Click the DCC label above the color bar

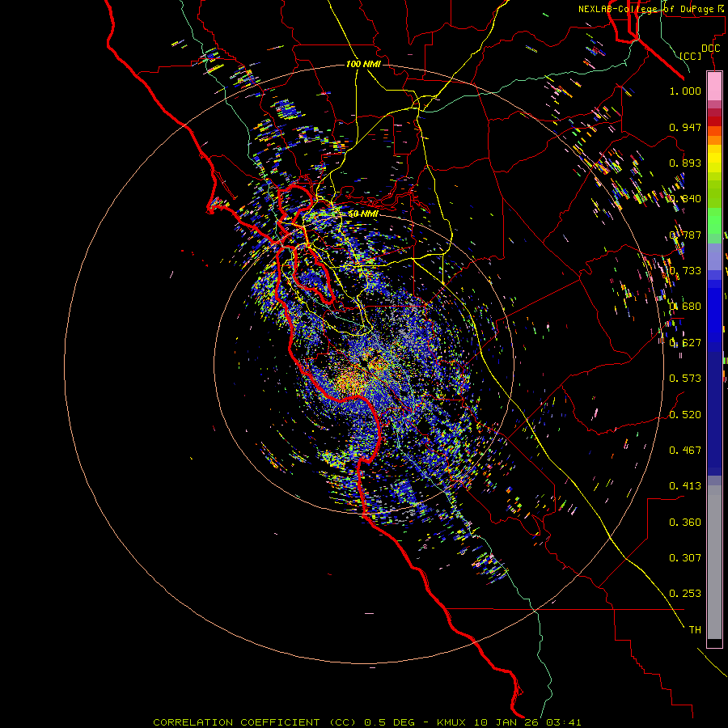710,49
